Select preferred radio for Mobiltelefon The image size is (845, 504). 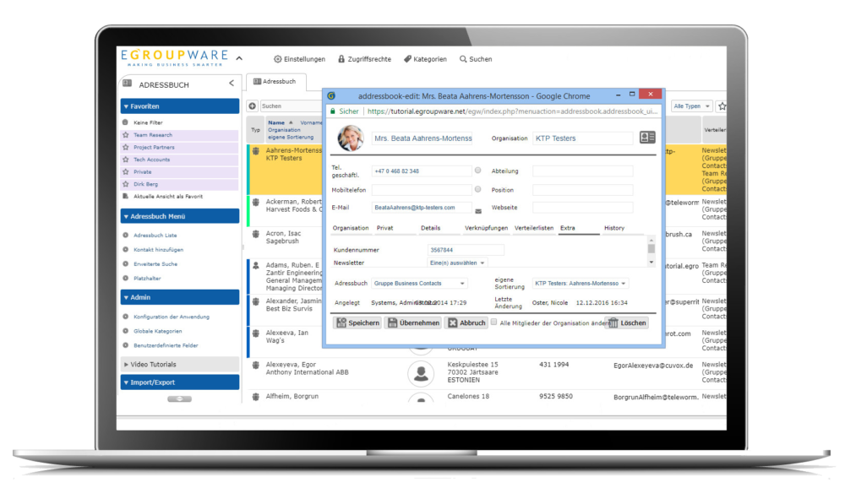pyautogui.click(x=478, y=189)
